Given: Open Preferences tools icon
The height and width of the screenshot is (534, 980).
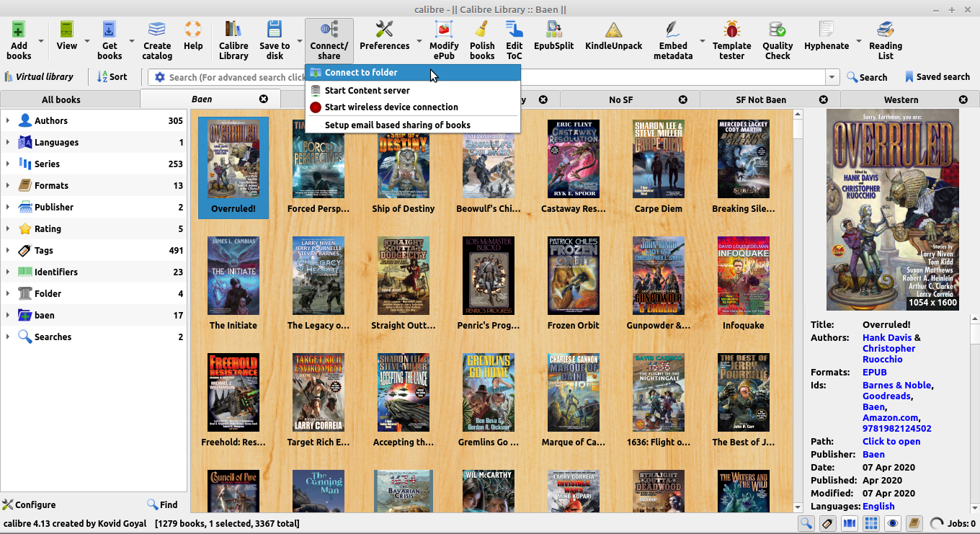Looking at the screenshot, I should click(x=385, y=30).
